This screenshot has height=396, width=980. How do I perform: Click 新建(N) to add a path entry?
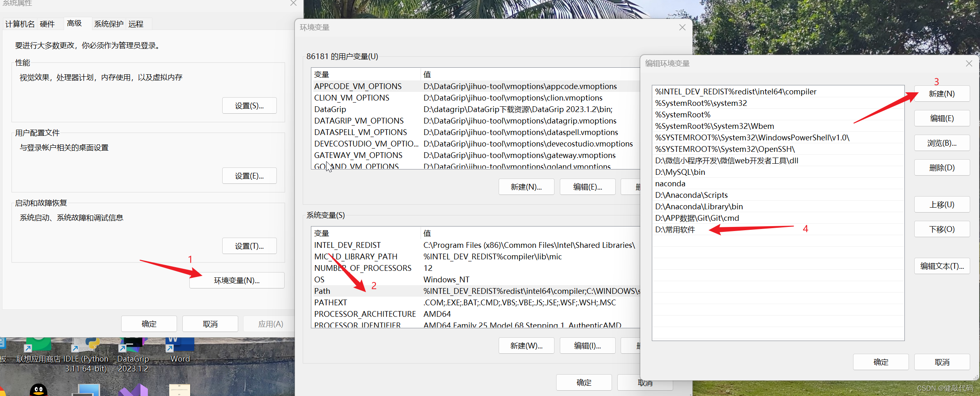(x=941, y=94)
